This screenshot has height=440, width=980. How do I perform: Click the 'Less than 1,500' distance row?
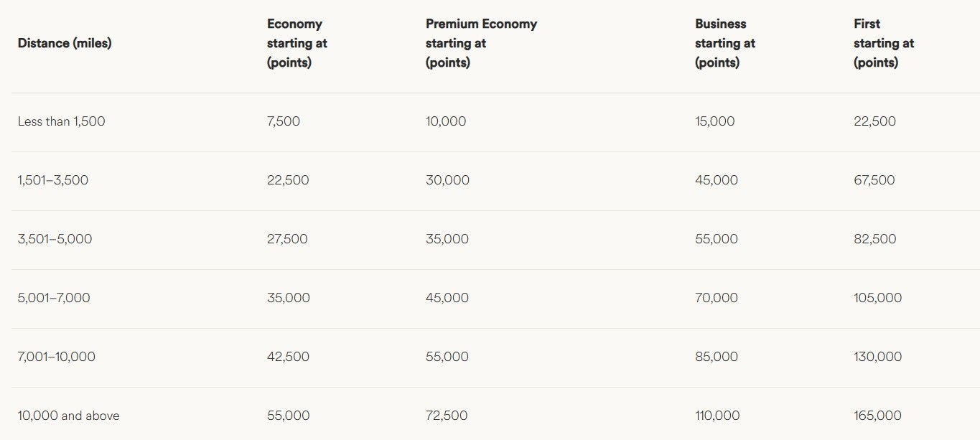[61, 121]
